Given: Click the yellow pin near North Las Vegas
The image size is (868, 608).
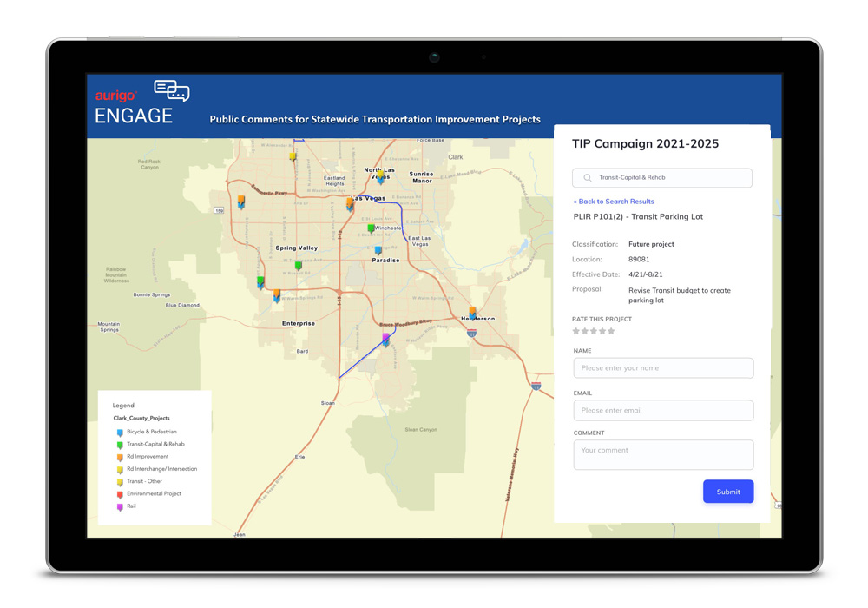Looking at the screenshot, I should click(x=380, y=175).
